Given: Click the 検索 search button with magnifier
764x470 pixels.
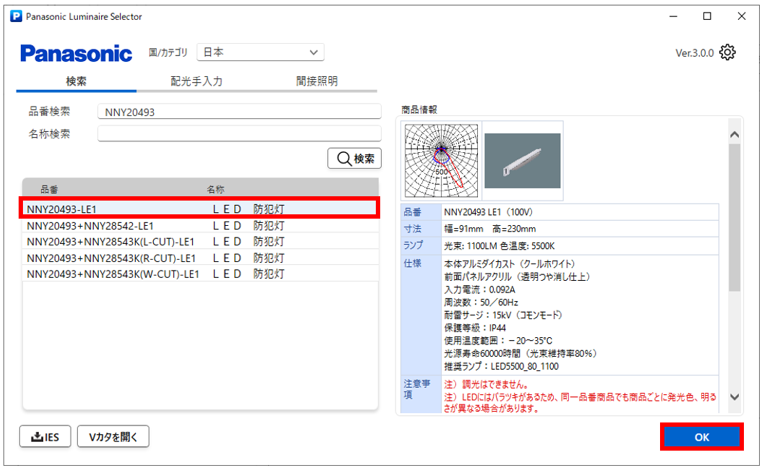Looking at the screenshot, I should [355, 158].
